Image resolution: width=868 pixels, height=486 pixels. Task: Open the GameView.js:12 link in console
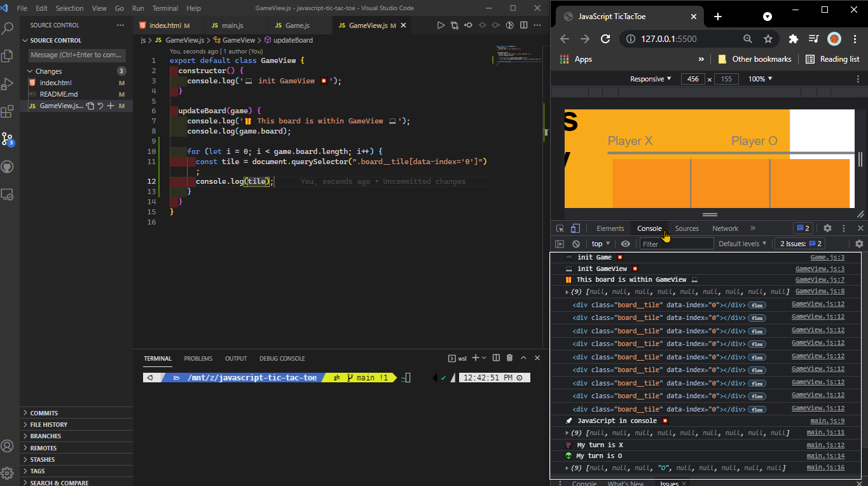(818, 305)
